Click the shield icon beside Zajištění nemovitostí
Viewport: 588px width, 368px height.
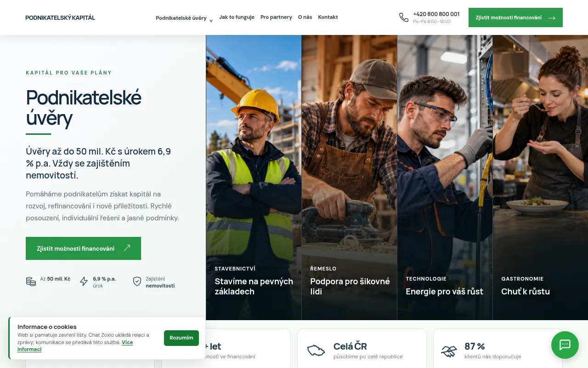[x=137, y=282]
